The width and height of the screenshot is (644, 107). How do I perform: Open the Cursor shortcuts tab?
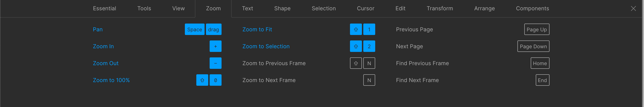pyautogui.click(x=366, y=8)
